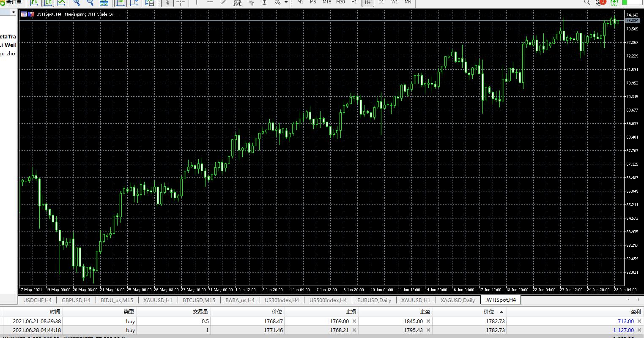
Task: Set timeframe to M1
Action: tap(300, 2)
